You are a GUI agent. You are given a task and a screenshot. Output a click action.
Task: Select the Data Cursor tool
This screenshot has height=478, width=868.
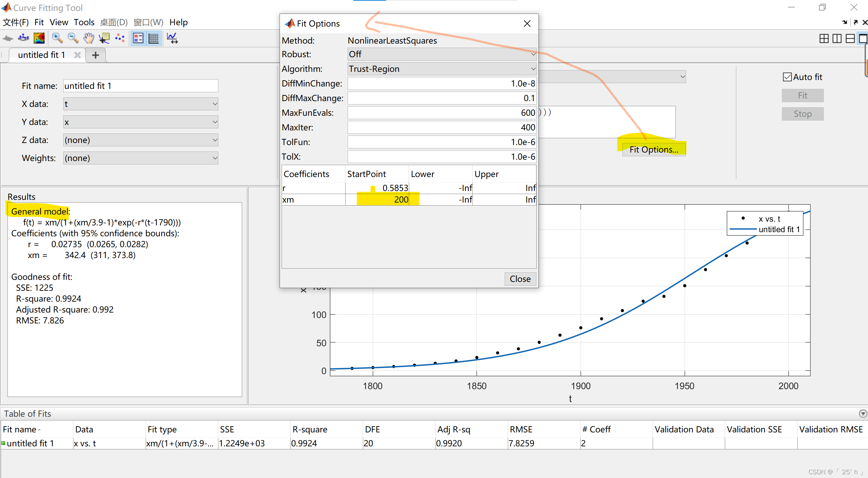coord(104,38)
